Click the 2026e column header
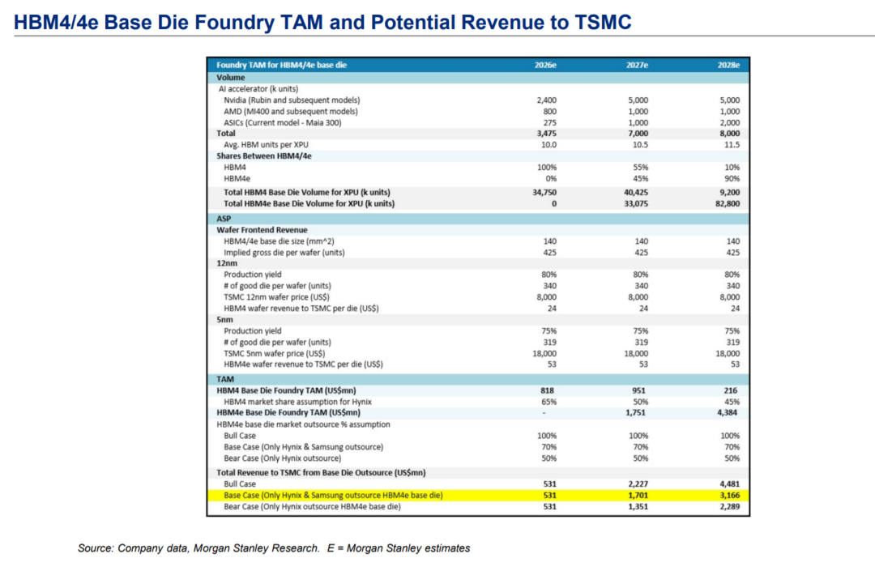 click(x=545, y=66)
